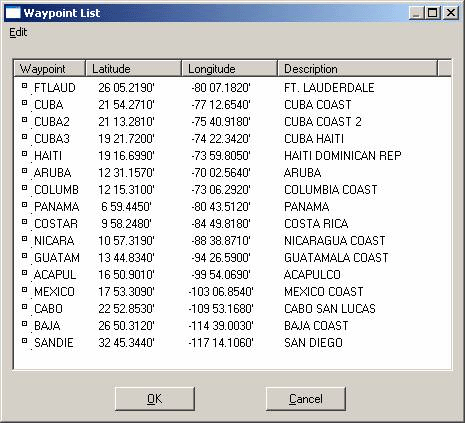Image resolution: width=465 pixels, height=423 pixels.
Task: Click the waypoint icon beside COSTAR
Action: pyautogui.click(x=24, y=222)
